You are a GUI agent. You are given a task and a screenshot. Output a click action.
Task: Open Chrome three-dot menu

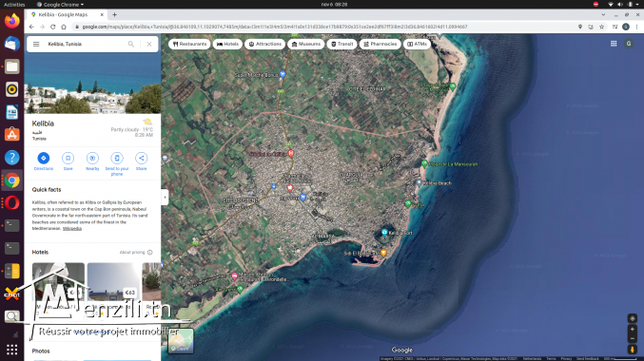point(637,27)
